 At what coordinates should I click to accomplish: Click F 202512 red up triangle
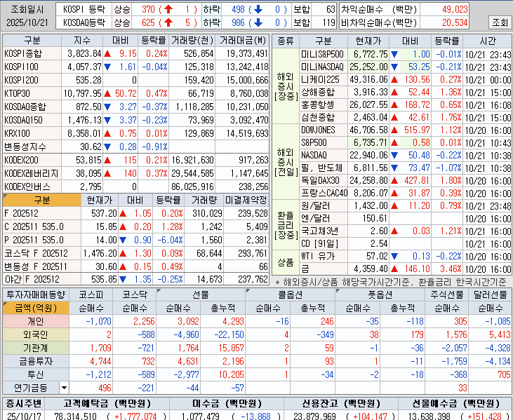click(x=123, y=214)
